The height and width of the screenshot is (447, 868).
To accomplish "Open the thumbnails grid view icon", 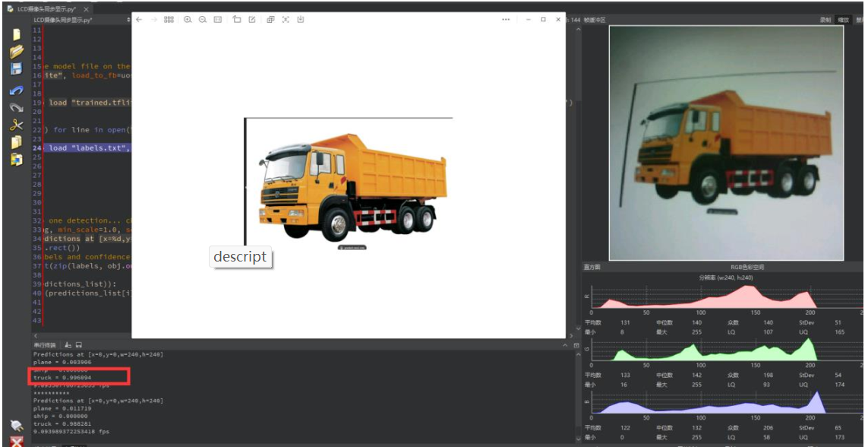I will [169, 20].
